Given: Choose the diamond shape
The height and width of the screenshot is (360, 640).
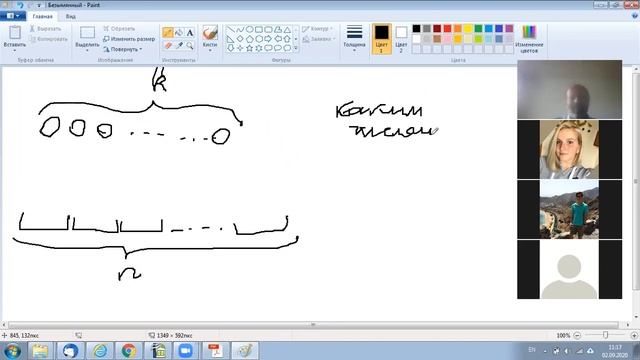Looking at the screenshot, I should (240, 39).
